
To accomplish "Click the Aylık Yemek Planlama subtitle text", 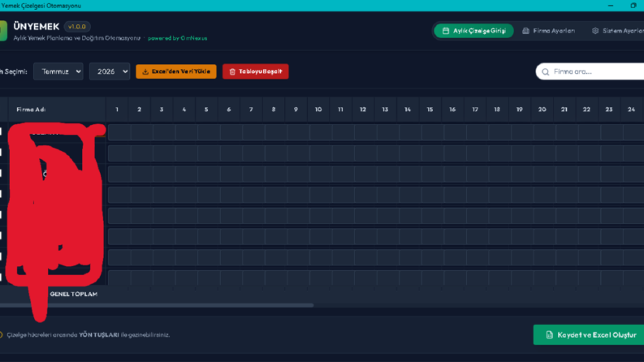I will click(x=77, y=38).
